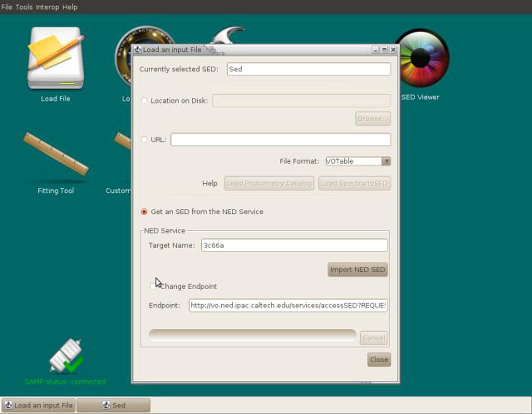
Task: Switch to Sed window in taskbar
Action: point(113,405)
